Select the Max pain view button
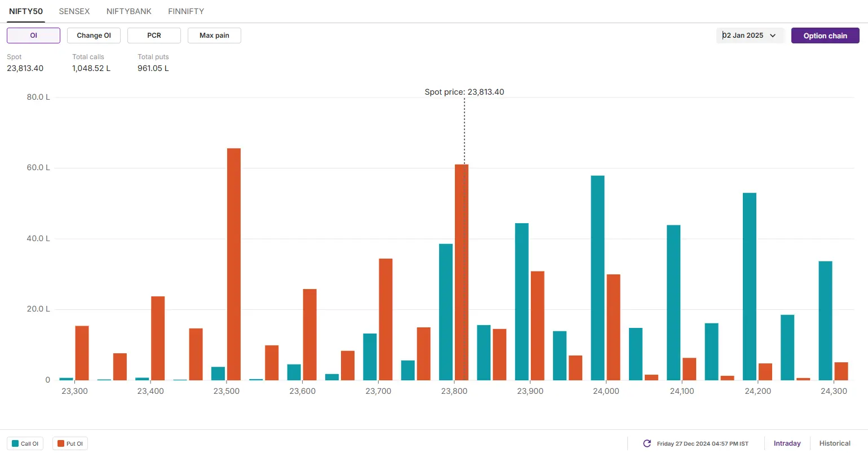 pyautogui.click(x=214, y=35)
